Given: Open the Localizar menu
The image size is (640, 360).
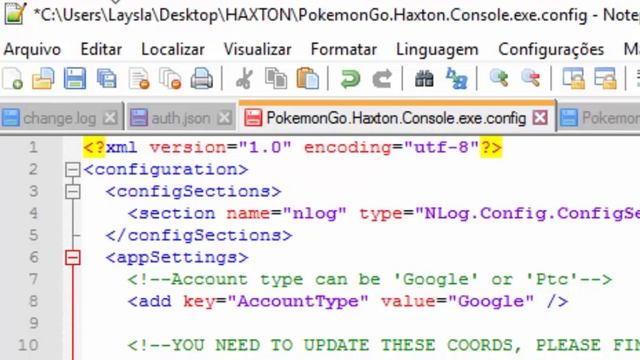Looking at the screenshot, I should [x=173, y=49].
